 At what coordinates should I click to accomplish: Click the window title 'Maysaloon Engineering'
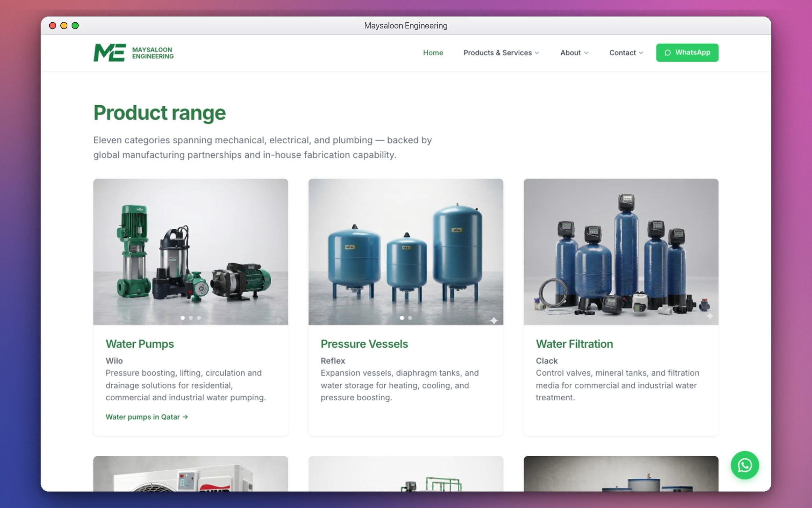click(x=406, y=26)
